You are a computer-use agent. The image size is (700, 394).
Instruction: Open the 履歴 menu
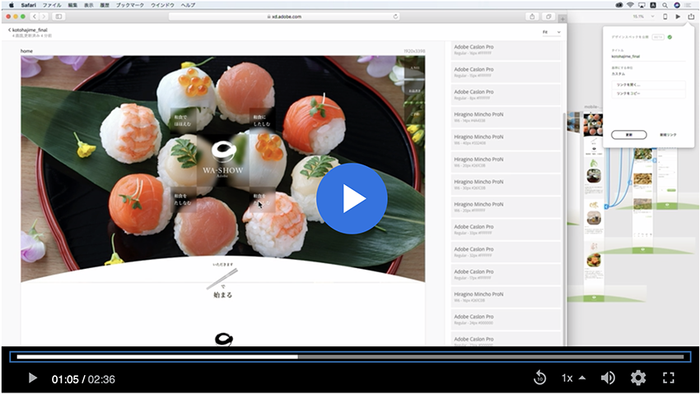(105, 5)
